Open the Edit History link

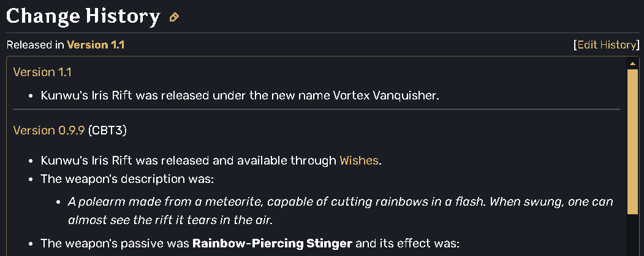click(605, 45)
